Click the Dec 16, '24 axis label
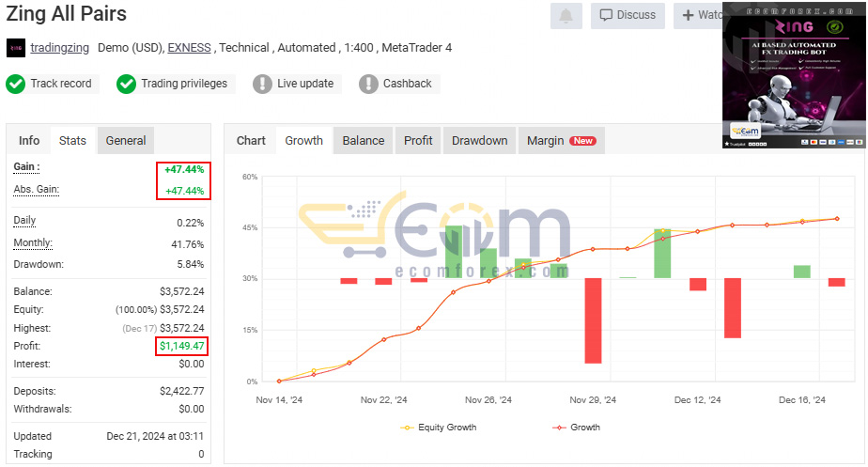This screenshot has width=868, height=467. (x=802, y=400)
